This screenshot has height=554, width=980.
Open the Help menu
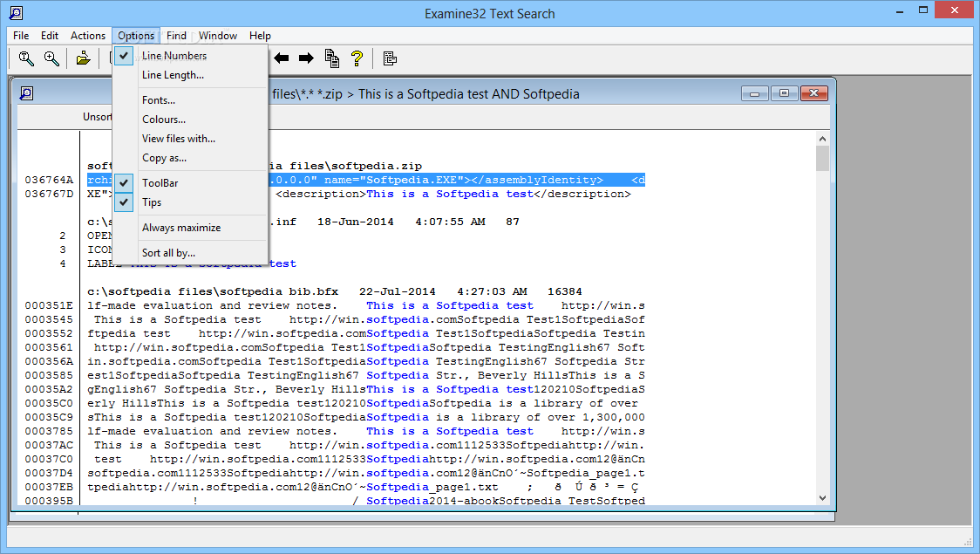260,36
